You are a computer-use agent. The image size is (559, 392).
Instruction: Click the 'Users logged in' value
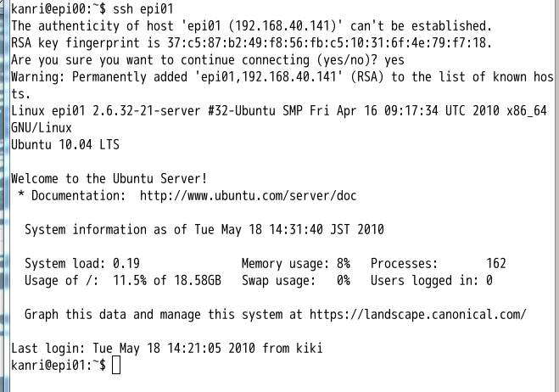coord(489,280)
